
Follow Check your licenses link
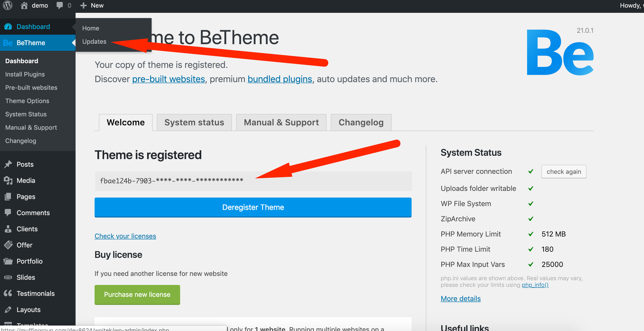click(125, 236)
